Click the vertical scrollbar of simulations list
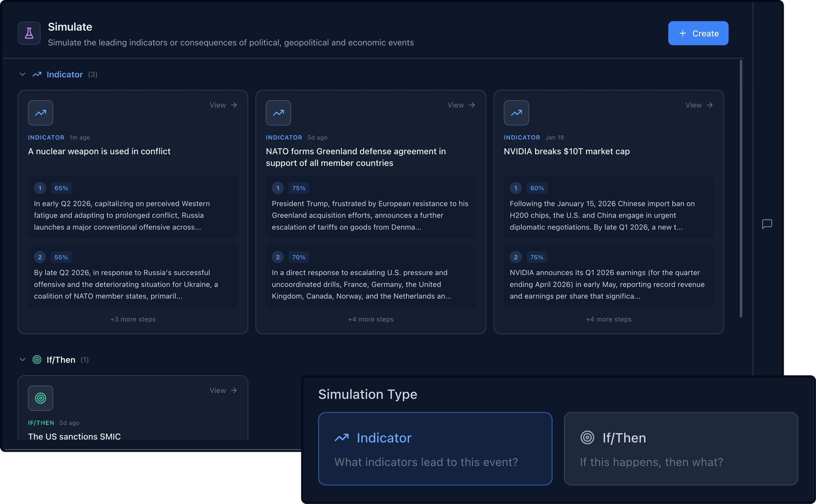The height and width of the screenshot is (504, 816). coord(741,189)
